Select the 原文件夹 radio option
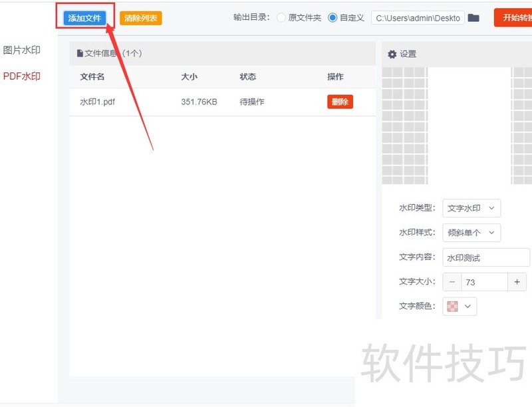The height and width of the screenshot is (407, 532). pos(281,18)
